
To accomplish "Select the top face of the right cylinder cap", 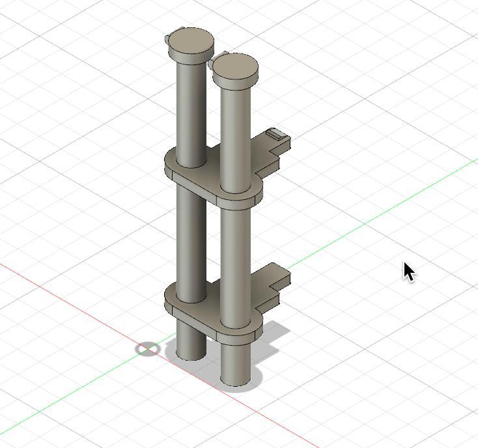I will coord(235,67).
